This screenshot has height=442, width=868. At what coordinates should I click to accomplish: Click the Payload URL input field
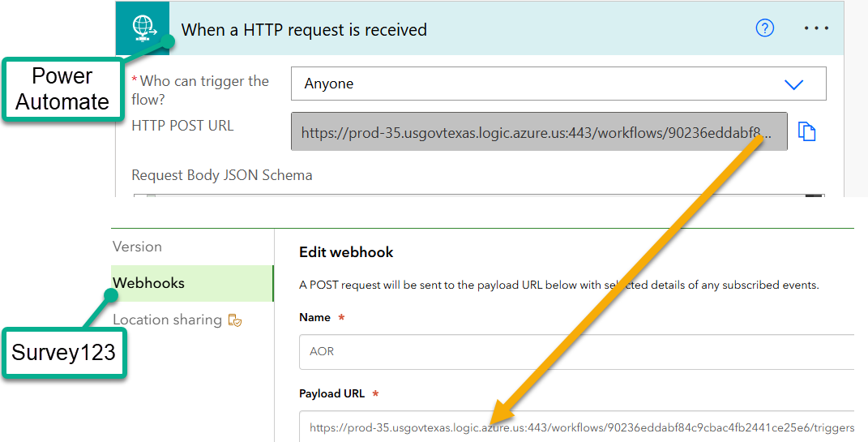click(x=578, y=427)
